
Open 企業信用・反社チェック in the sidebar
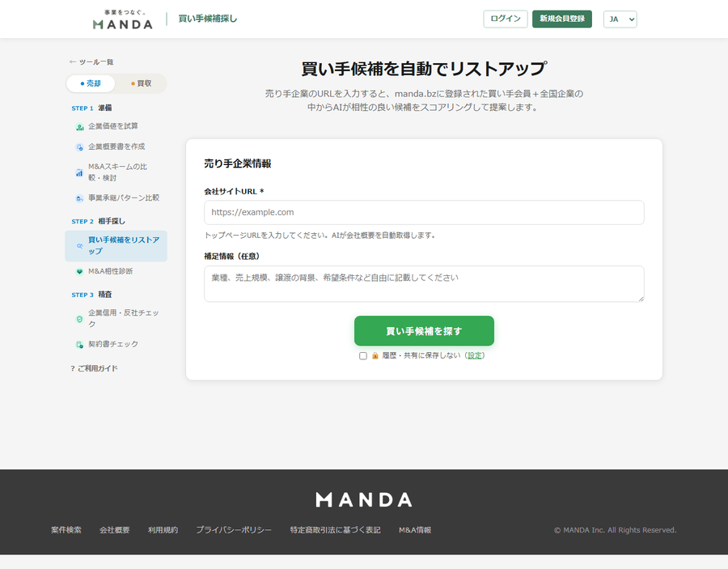pyautogui.click(x=116, y=319)
